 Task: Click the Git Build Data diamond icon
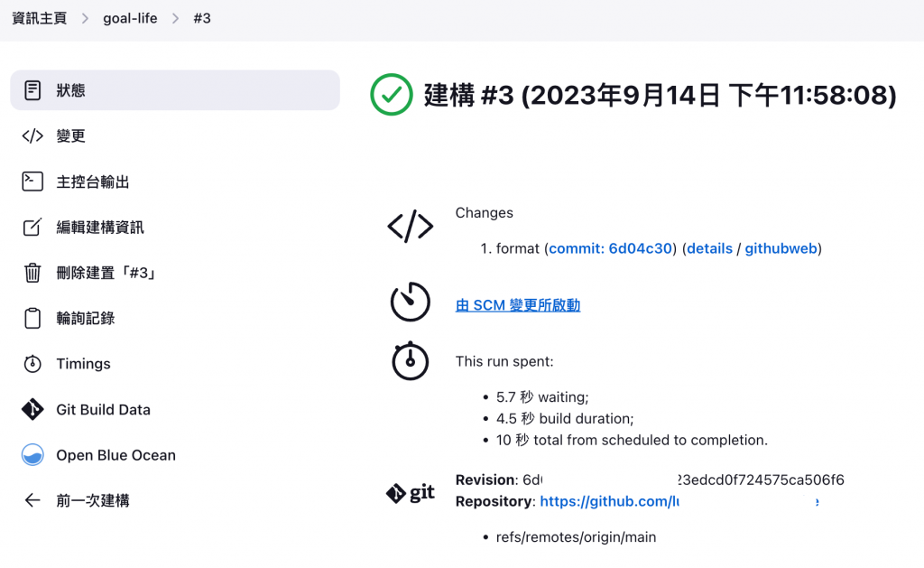32,409
